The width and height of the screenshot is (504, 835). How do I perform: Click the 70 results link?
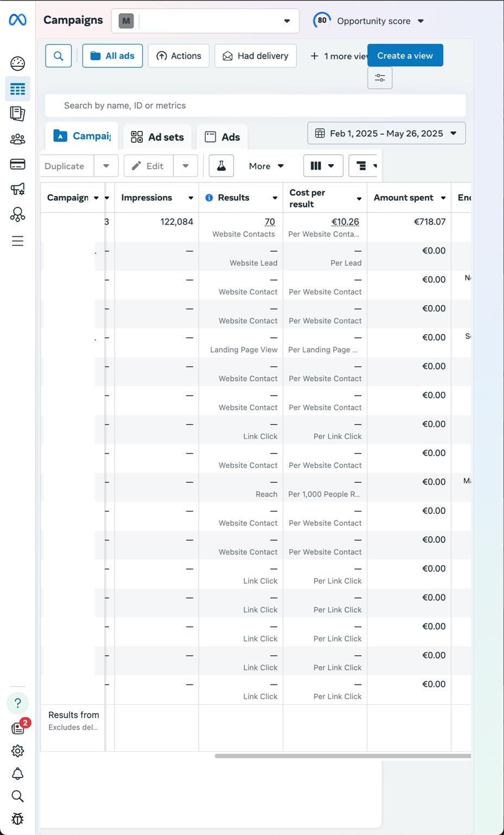(x=270, y=222)
